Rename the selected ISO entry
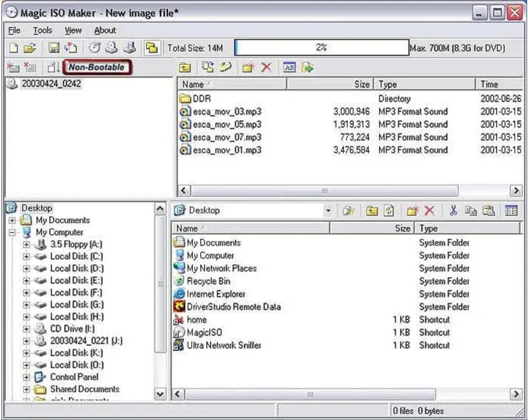The height and width of the screenshot is (420, 528). pyautogui.click(x=289, y=67)
